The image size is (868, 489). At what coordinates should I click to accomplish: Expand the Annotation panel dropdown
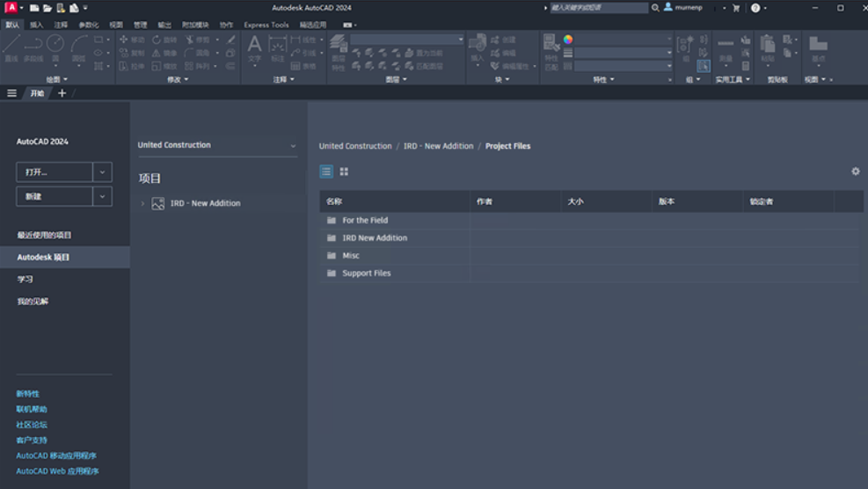pos(284,79)
